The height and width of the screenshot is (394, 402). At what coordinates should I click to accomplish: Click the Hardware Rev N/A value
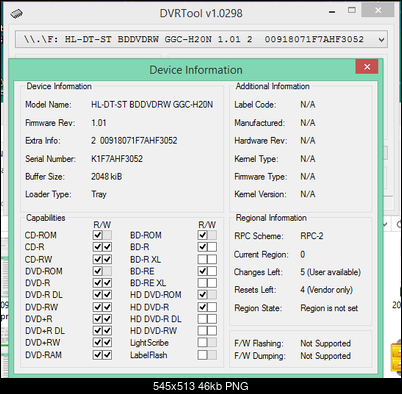308,141
